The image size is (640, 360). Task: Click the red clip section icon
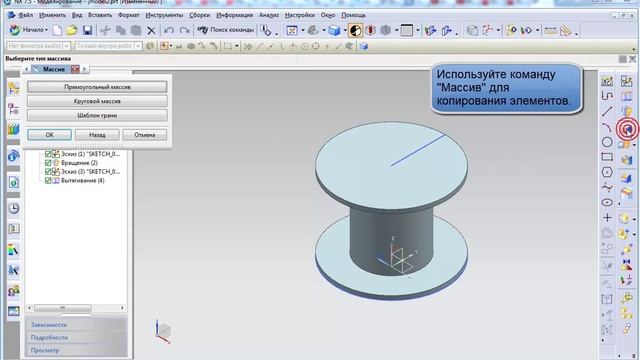click(x=370, y=31)
